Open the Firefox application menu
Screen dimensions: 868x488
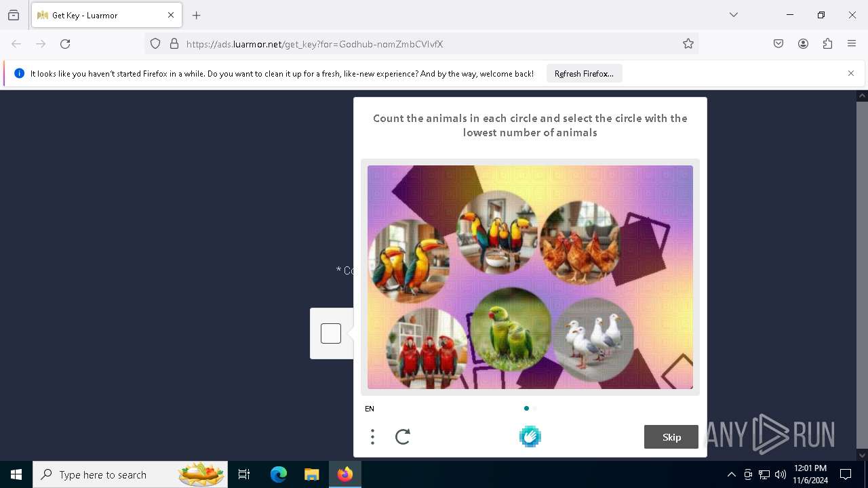852,44
